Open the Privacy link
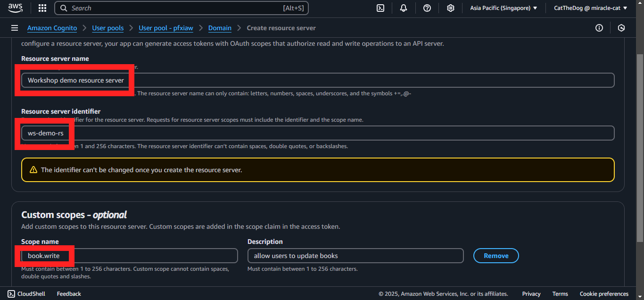The image size is (644, 300). pos(531,294)
